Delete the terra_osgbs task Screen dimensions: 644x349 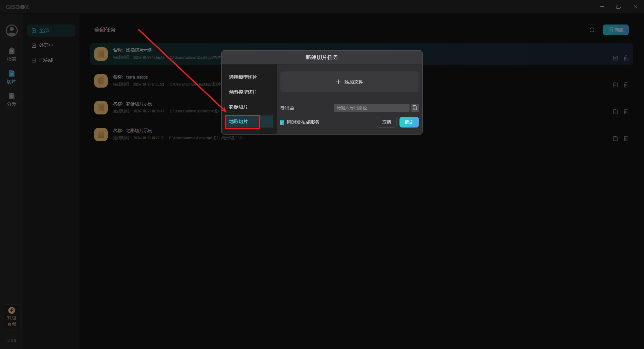point(626,85)
